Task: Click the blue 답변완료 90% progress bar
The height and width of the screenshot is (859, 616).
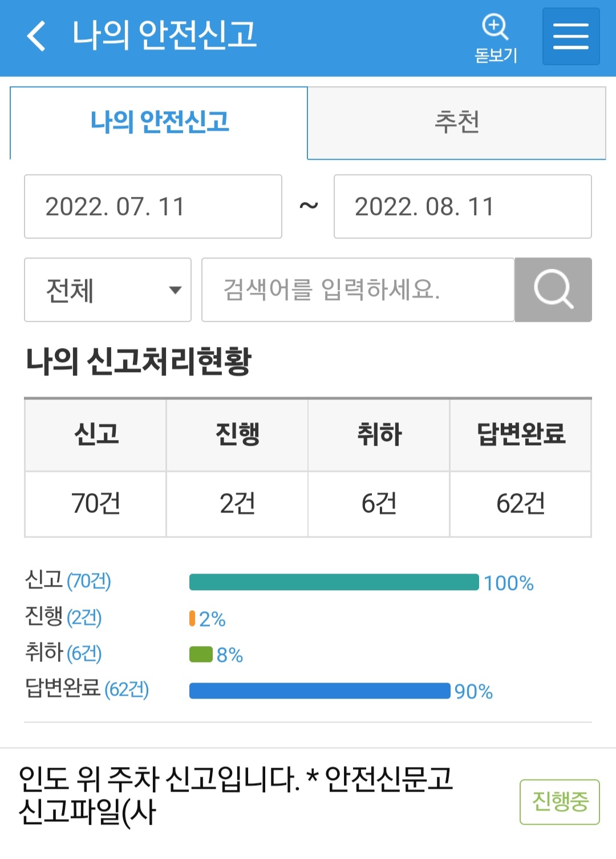Action: 320,691
